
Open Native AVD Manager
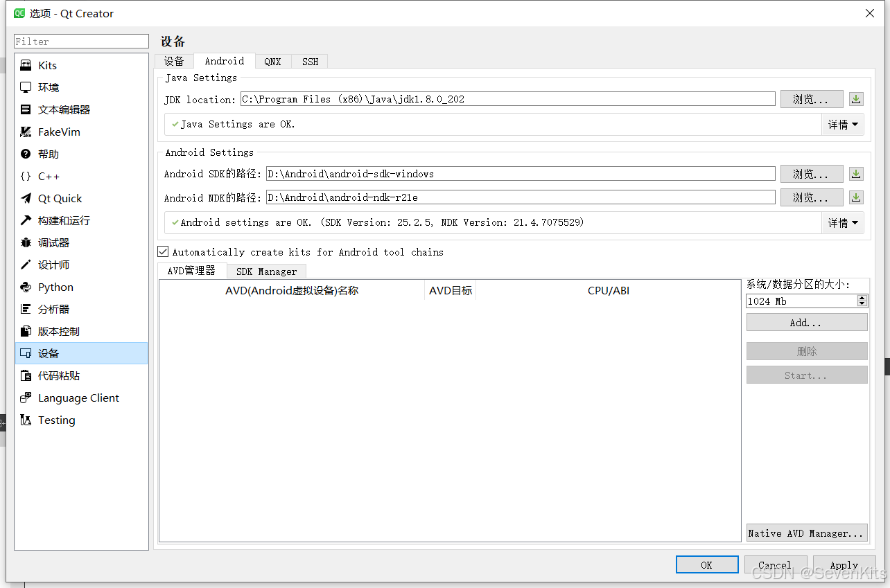point(807,533)
